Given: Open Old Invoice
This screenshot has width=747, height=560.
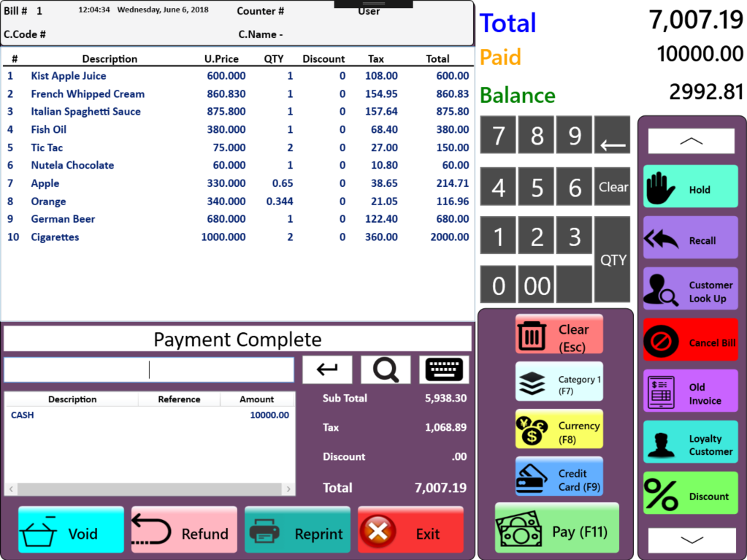Looking at the screenshot, I should (690, 391).
